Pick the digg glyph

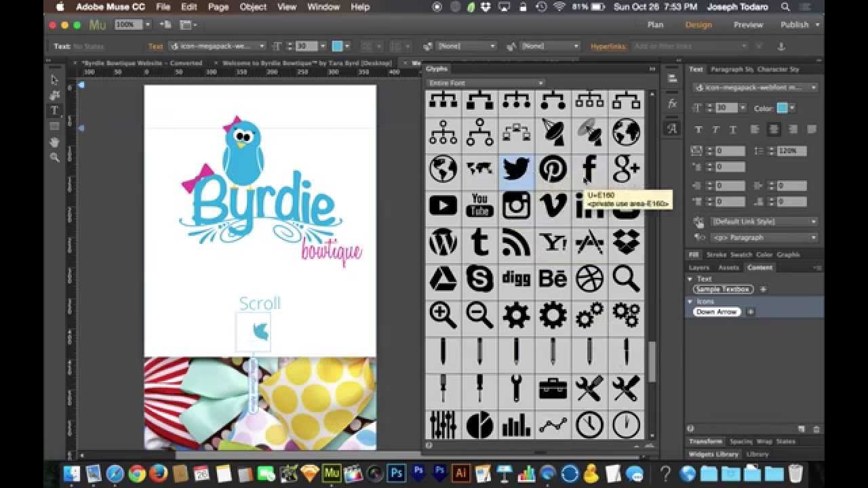516,279
